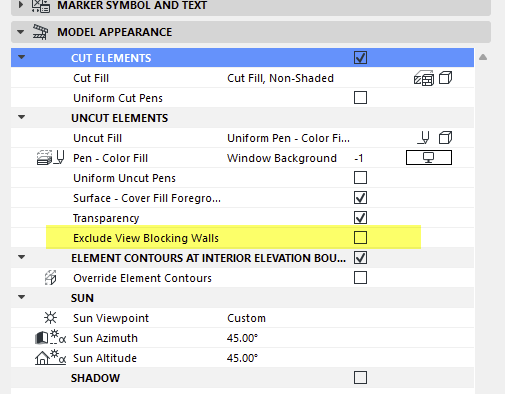This screenshot has width=505, height=394.
Task: Click the Pen - Color Fill row icon
Action: (x=50, y=158)
